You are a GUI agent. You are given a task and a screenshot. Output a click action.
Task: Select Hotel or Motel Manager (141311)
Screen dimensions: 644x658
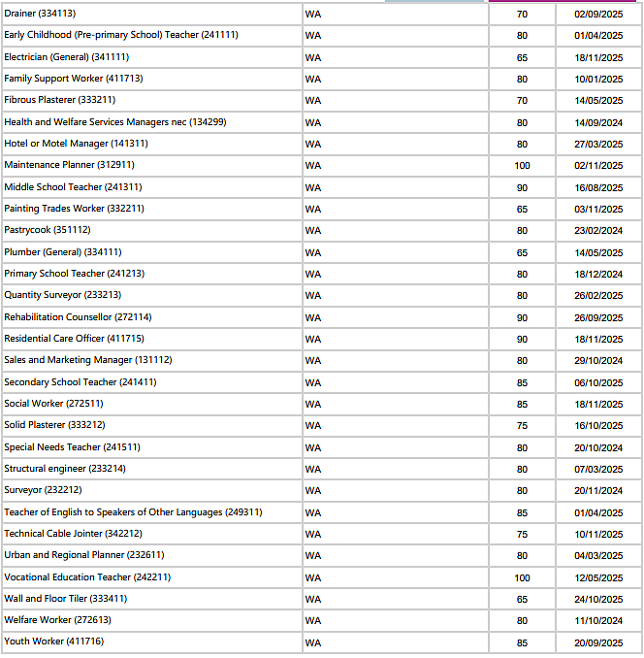[x=76, y=144]
